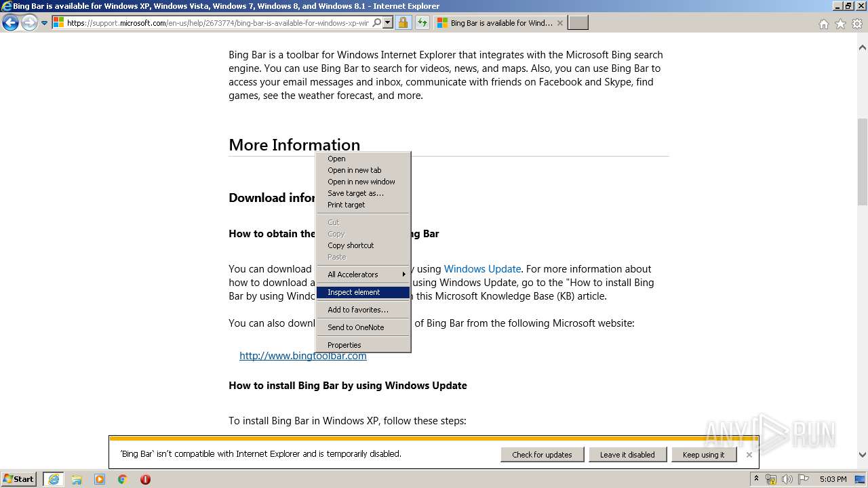Click the address bar URL field

pyautogui.click(x=218, y=23)
